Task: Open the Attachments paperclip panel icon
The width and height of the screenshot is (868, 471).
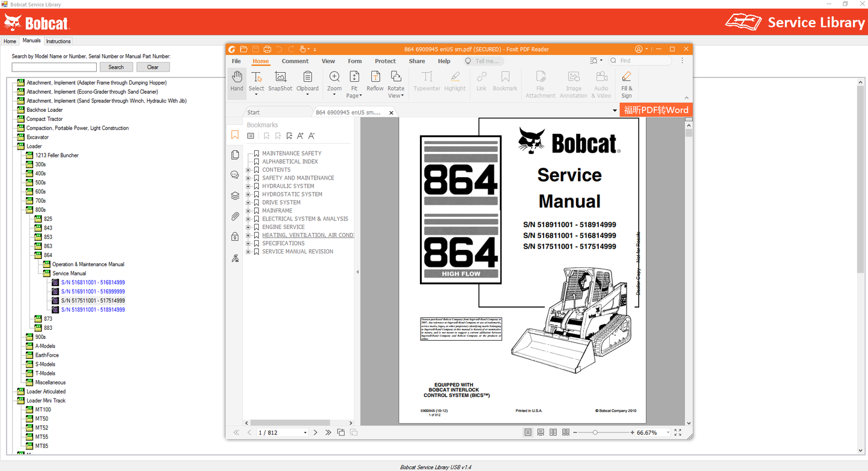Action: pos(235,217)
